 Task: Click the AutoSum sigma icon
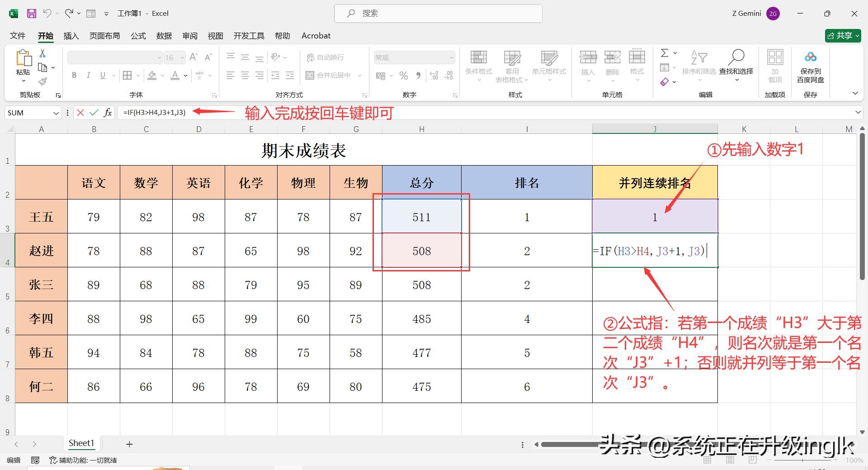pyautogui.click(x=665, y=53)
